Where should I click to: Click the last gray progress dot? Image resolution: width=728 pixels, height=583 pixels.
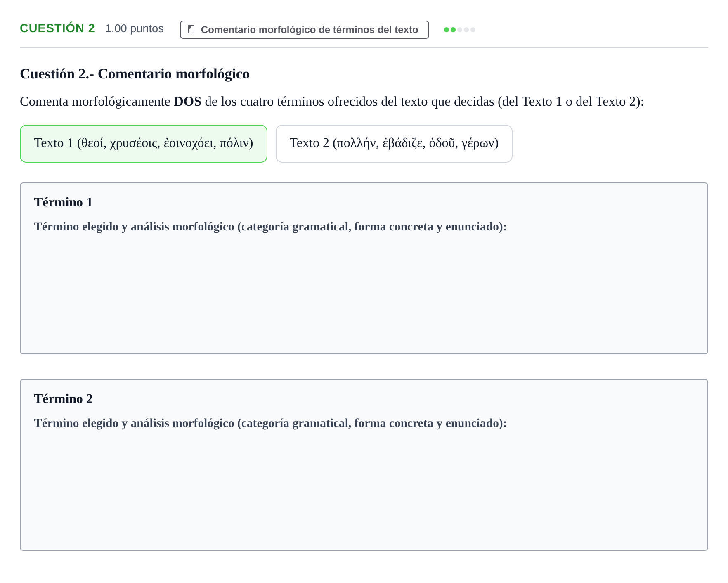pyautogui.click(x=473, y=30)
